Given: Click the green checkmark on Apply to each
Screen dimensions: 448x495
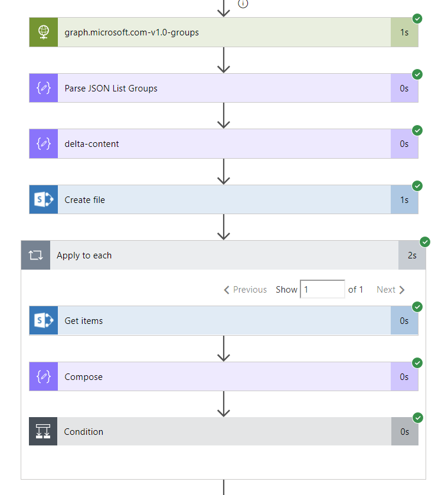Looking at the screenshot, I should point(425,242).
